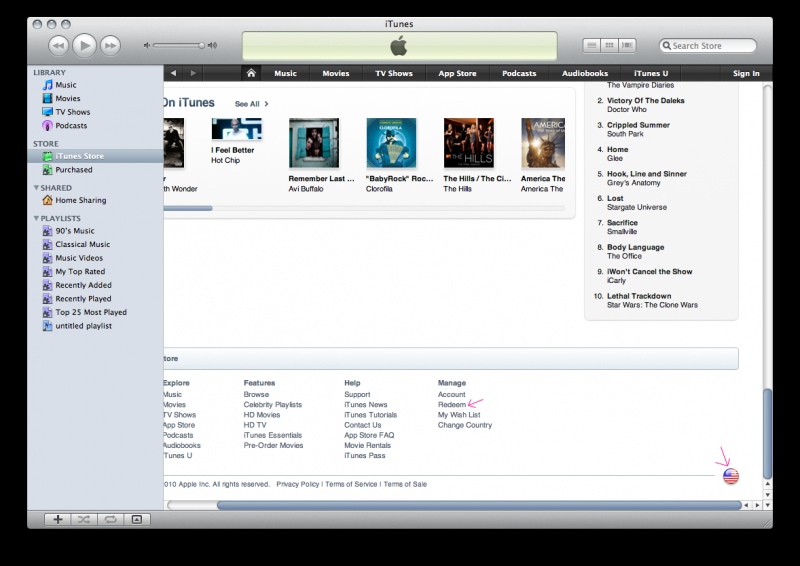The width and height of the screenshot is (800, 566).
Task: Collapse the Shared section in sidebar
Action: pos(37,188)
